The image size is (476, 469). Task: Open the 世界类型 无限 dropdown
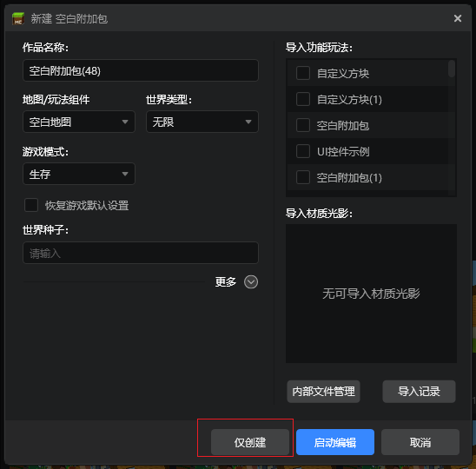click(202, 122)
